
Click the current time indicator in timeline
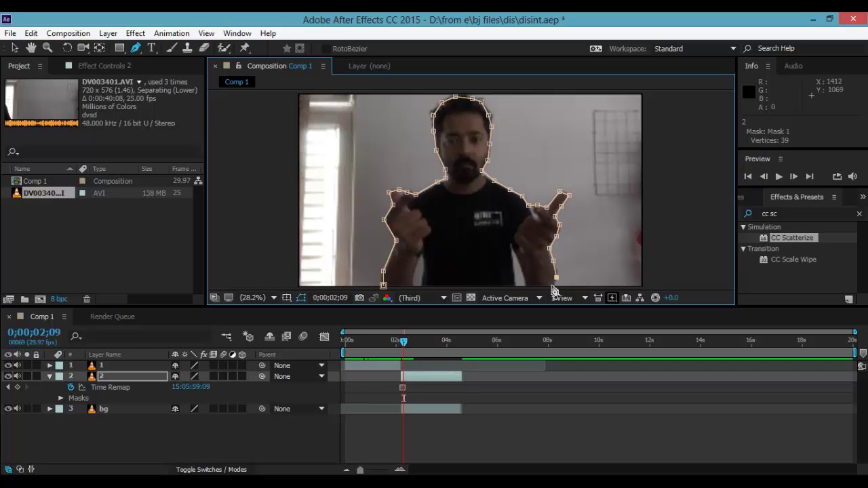[403, 342]
